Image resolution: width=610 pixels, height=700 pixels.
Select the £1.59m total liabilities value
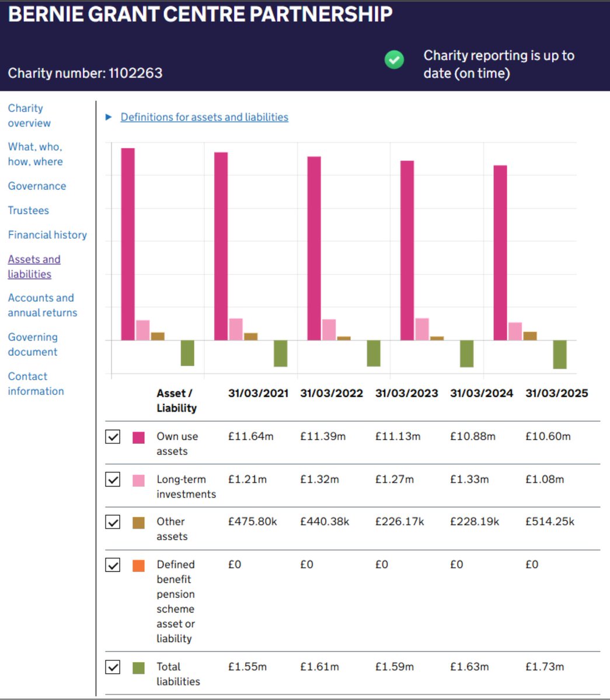395,667
